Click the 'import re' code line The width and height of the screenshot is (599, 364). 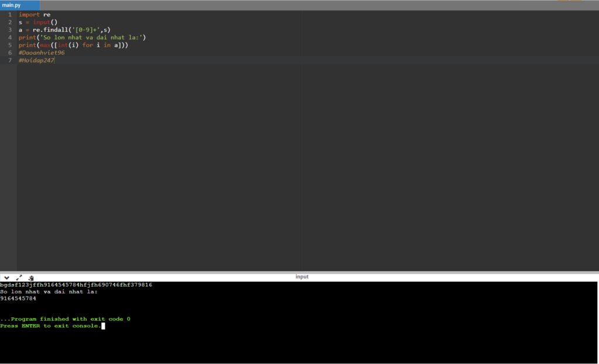pyautogui.click(x=35, y=15)
